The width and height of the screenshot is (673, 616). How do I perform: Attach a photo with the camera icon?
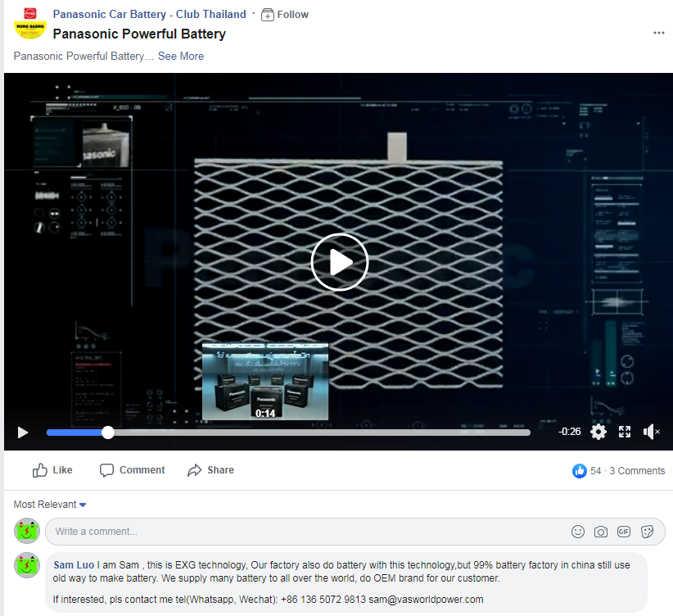pos(600,532)
